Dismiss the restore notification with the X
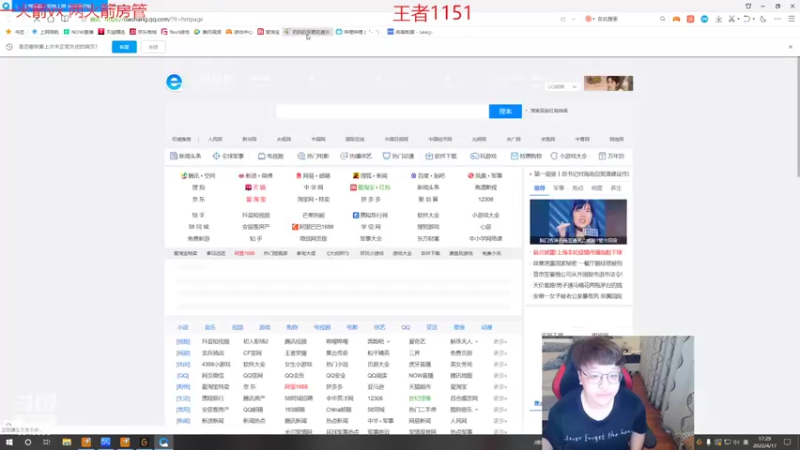The image size is (800, 450). coord(790,47)
